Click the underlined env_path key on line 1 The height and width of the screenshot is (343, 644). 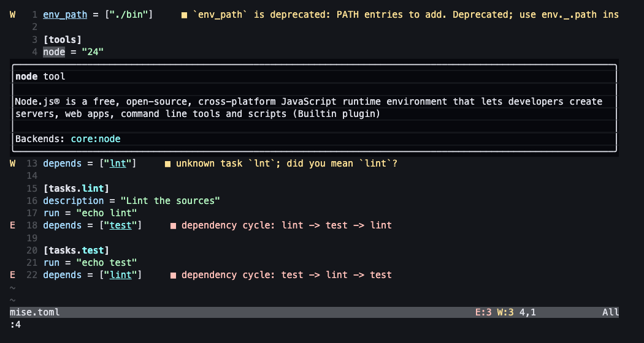(x=65, y=15)
